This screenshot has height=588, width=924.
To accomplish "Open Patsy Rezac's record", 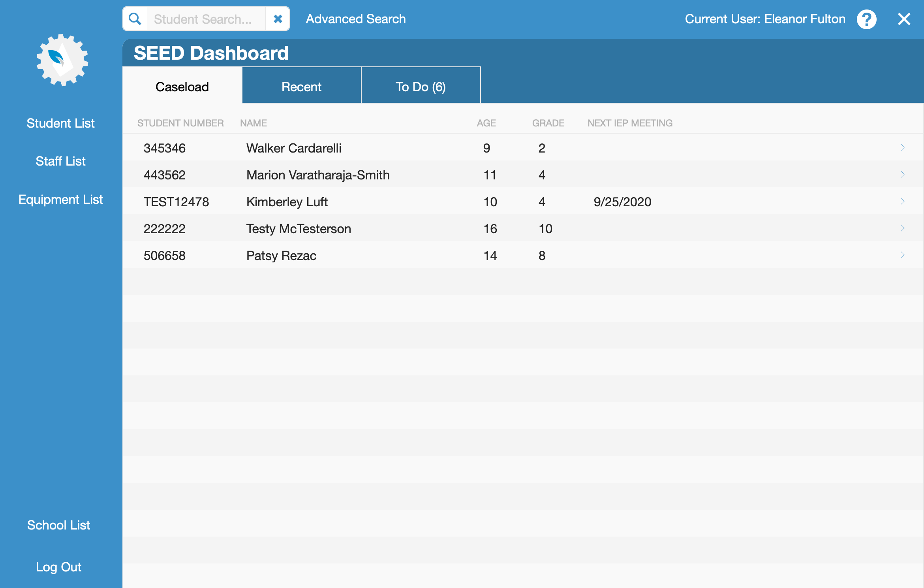I will coord(281,256).
